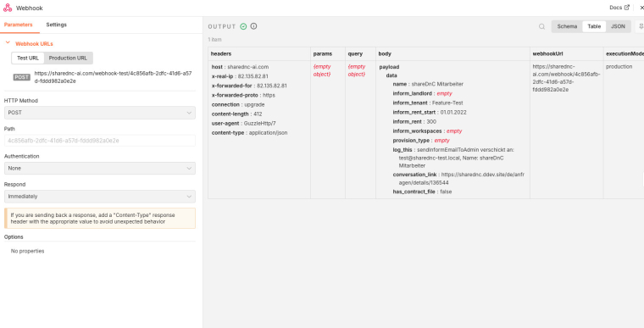
Task: Click the pin data icon
Action: [641, 26]
